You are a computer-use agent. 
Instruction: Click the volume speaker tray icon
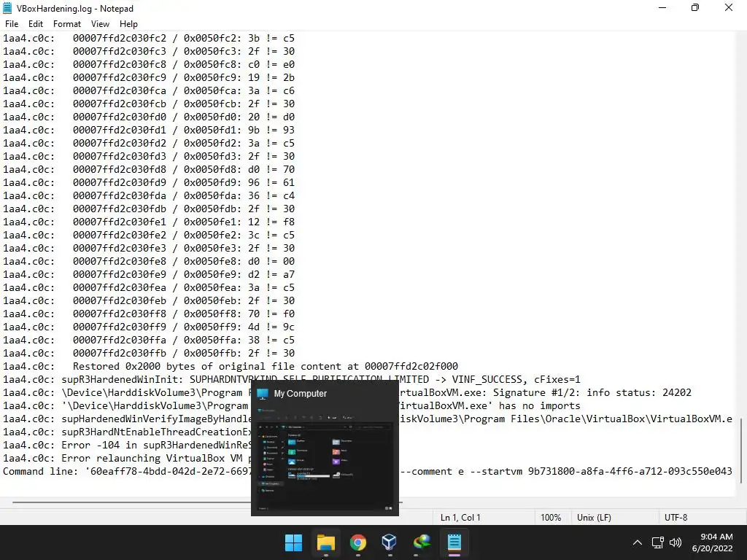pyautogui.click(x=676, y=542)
